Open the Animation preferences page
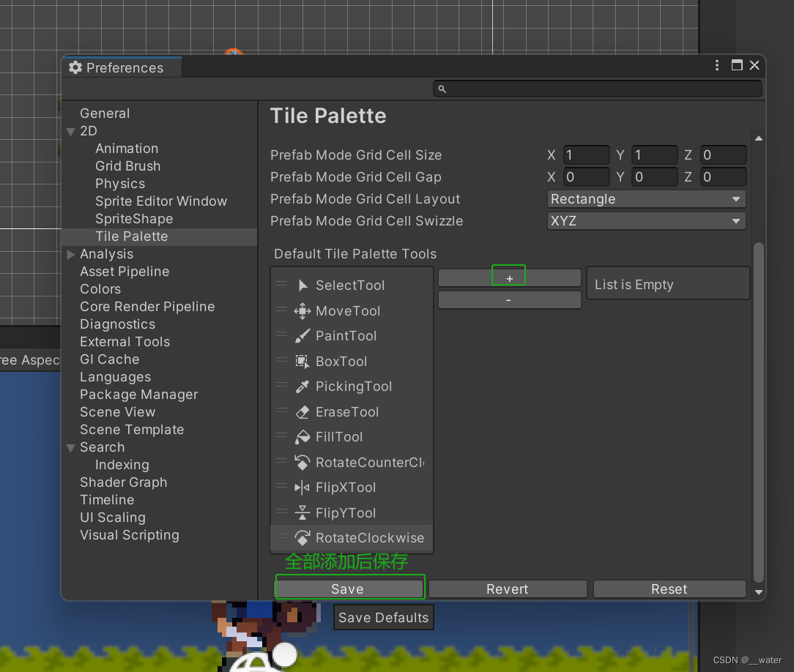Screen dimensions: 794x672 (x=127, y=149)
